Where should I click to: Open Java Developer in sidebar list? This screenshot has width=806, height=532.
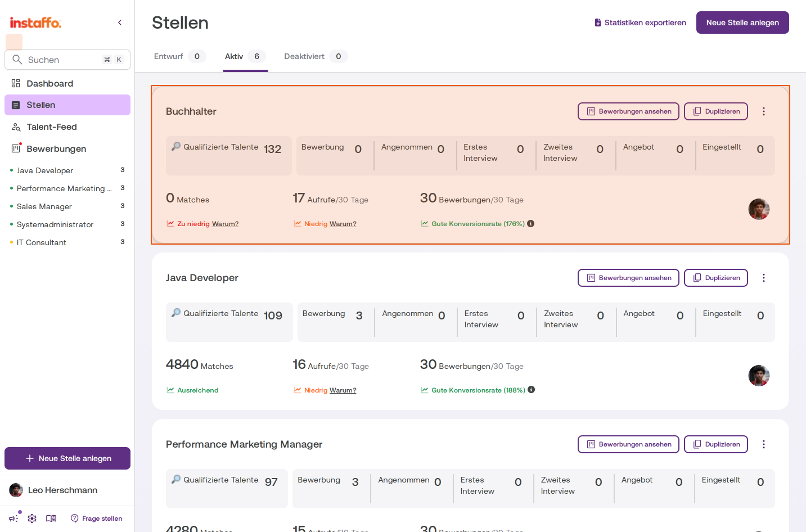67,170
